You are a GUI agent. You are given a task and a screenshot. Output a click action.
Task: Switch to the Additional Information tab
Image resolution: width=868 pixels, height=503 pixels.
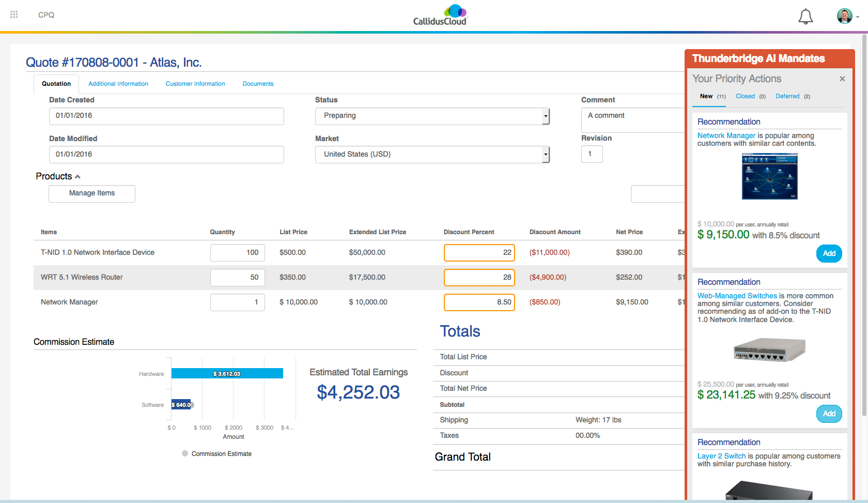coord(118,83)
